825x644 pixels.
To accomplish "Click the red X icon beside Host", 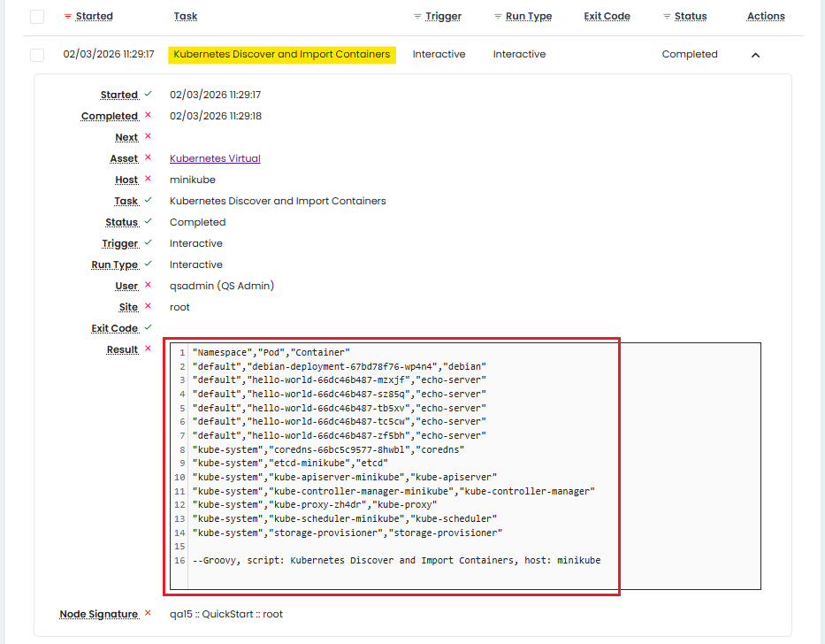I will [148, 179].
